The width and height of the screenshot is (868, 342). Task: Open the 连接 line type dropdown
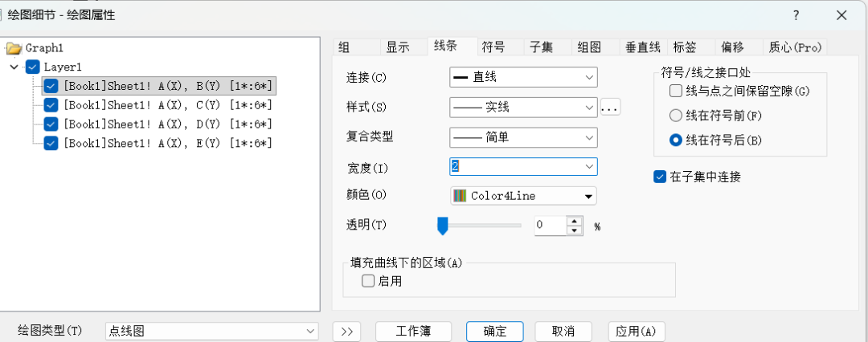pos(523,78)
